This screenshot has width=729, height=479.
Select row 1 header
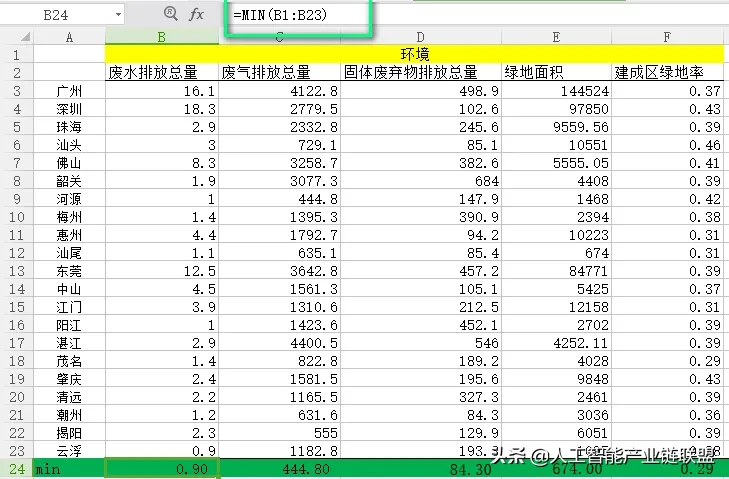point(16,54)
